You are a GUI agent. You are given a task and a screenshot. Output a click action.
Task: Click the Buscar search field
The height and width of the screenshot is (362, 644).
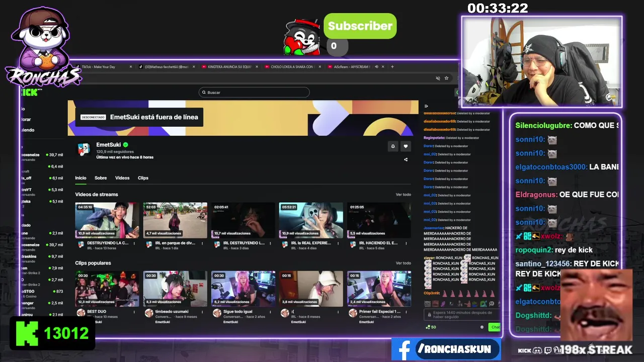click(254, 93)
